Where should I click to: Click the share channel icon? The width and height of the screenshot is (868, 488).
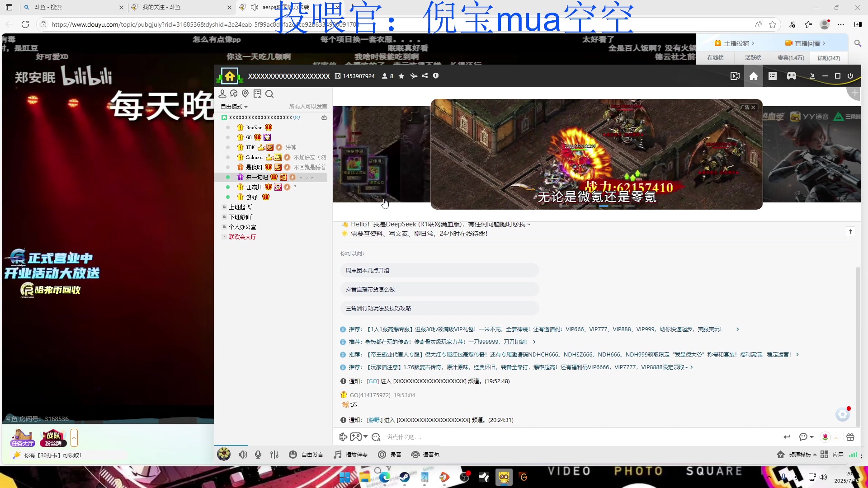tap(425, 76)
